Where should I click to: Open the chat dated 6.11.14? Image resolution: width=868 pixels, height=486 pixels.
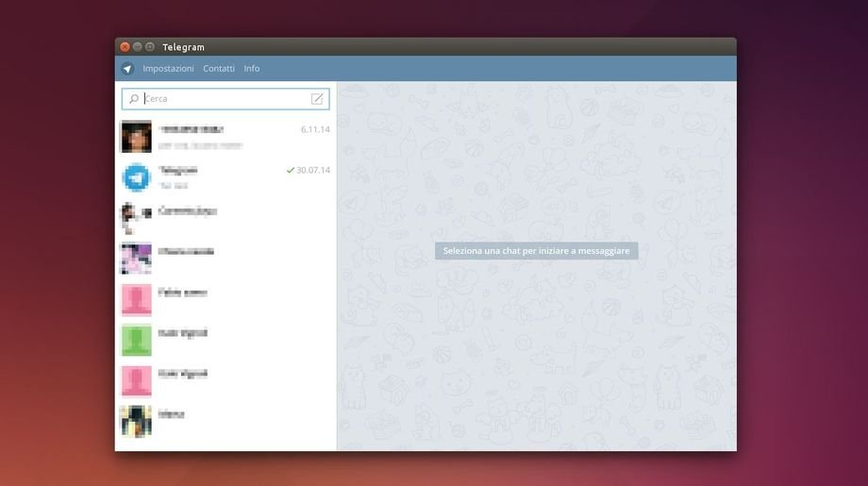click(x=225, y=136)
